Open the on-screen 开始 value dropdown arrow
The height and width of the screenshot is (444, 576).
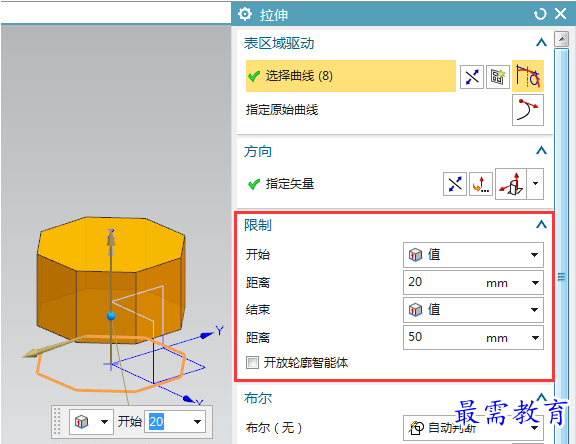(x=198, y=422)
